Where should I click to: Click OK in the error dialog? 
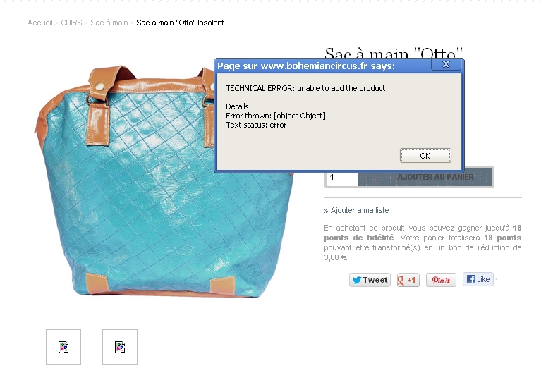425,156
